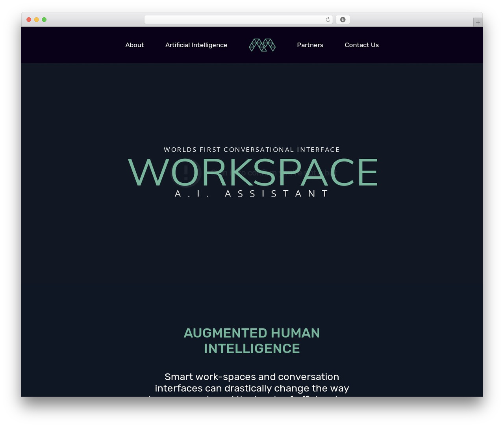Minimize the window with the yellow button
The height and width of the screenshot is (427, 504).
pyautogui.click(x=36, y=20)
